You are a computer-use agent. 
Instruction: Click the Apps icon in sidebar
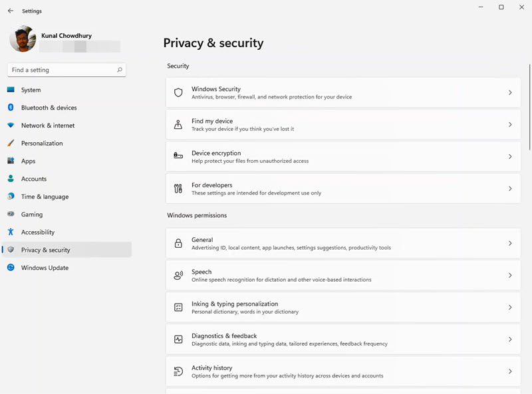[11, 161]
